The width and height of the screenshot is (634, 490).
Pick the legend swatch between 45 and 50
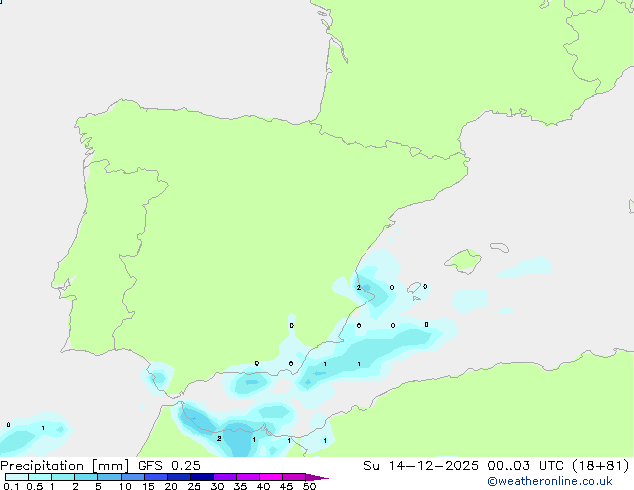tap(294, 477)
